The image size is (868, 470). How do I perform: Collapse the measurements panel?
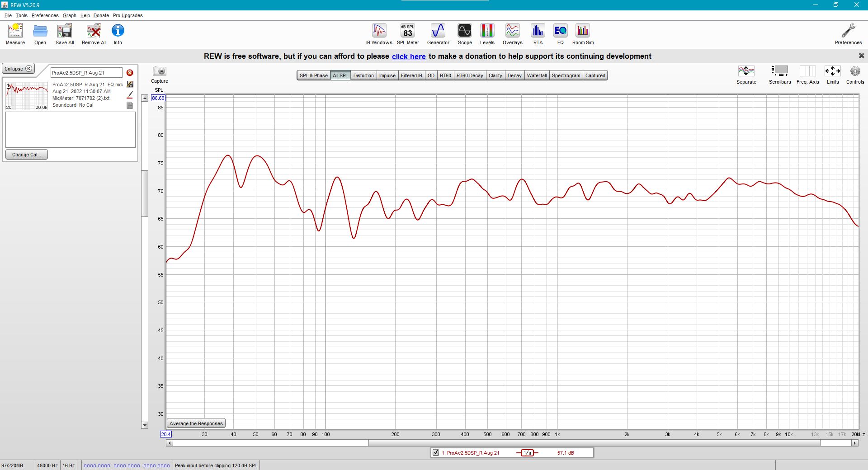point(19,69)
